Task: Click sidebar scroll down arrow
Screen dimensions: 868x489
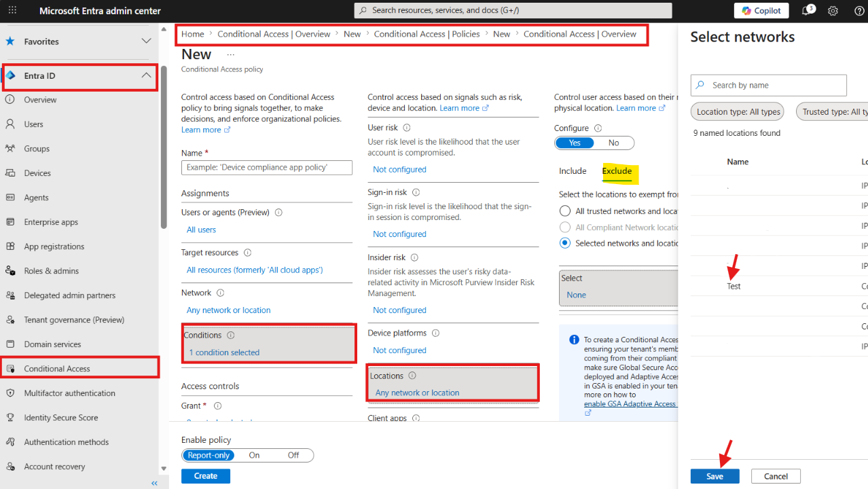Action: 164,469
